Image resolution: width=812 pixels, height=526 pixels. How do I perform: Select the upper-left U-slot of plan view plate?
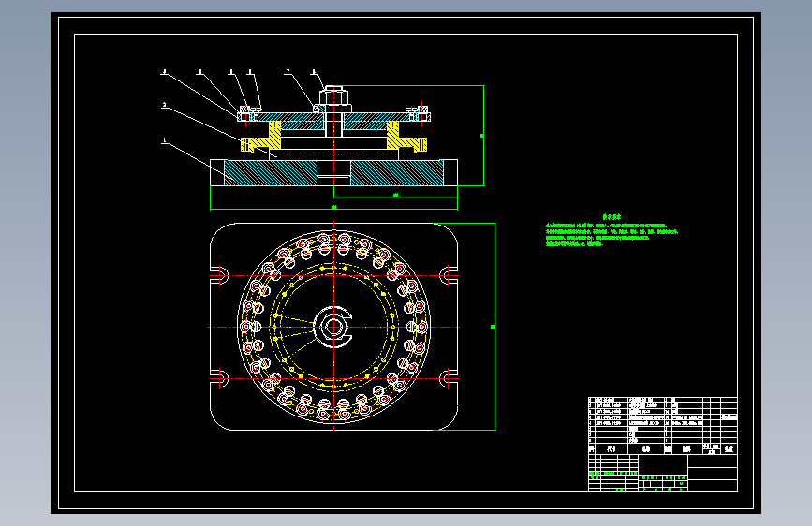coord(219,275)
